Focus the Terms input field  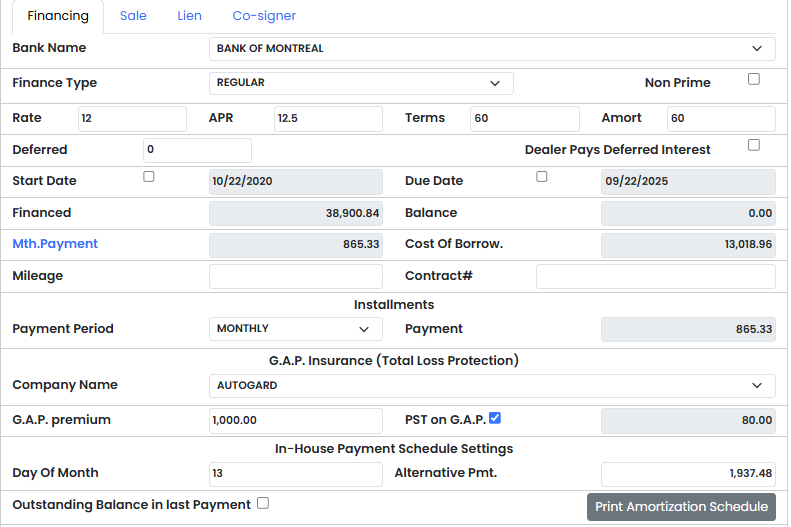click(x=525, y=119)
